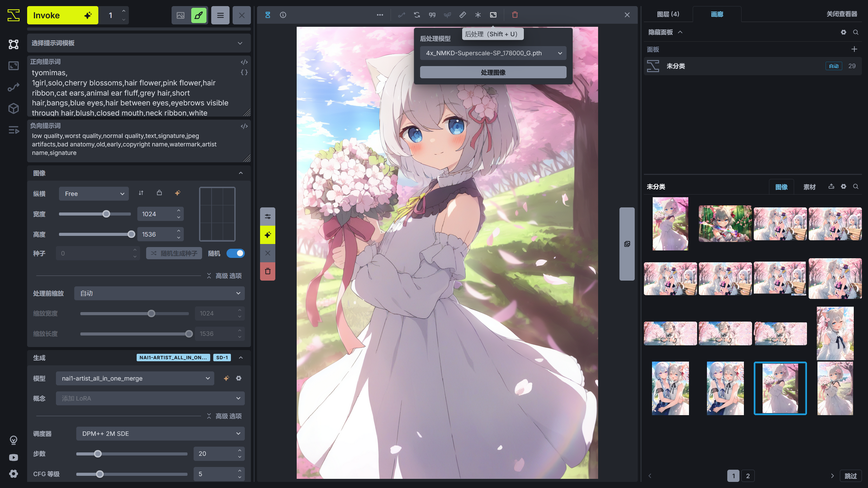Image resolution: width=868 pixels, height=488 pixels.
Task: Open Settings gear at bottom of left sidebar
Action: (x=13, y=473)
